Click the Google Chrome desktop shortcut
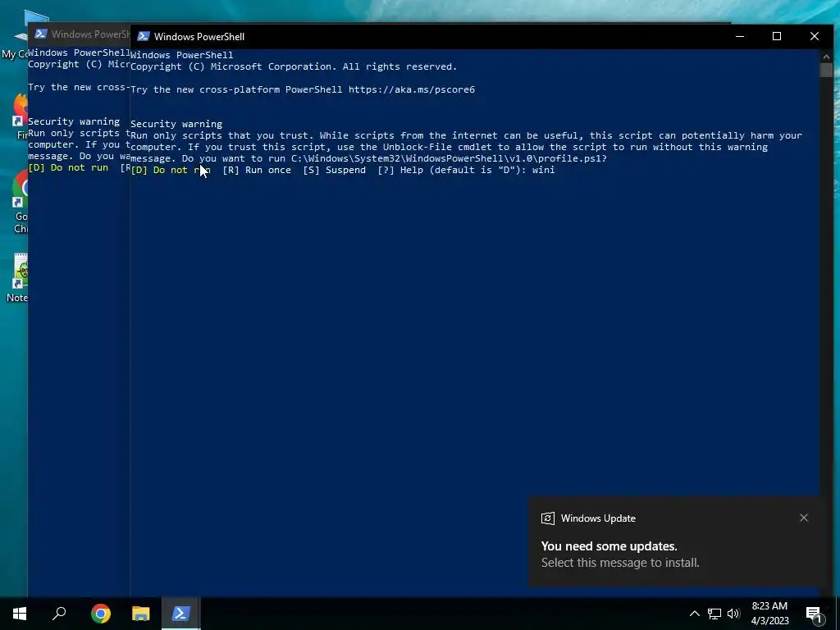This screenshot has width=840, height=630. [21, 203]
